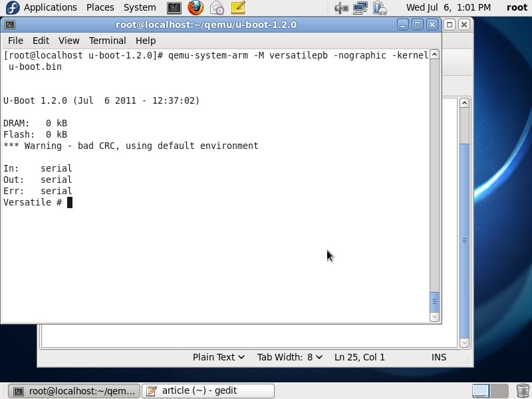This screenshot has height=399, width=532.
Task: Click gedit scrollbar up arrow
Action: 464,103
